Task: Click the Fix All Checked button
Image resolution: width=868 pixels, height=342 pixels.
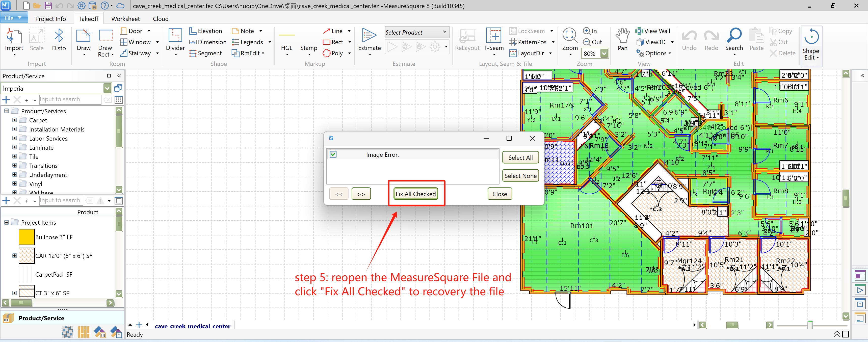Action: pyautogui.click(x=415, y=194)
